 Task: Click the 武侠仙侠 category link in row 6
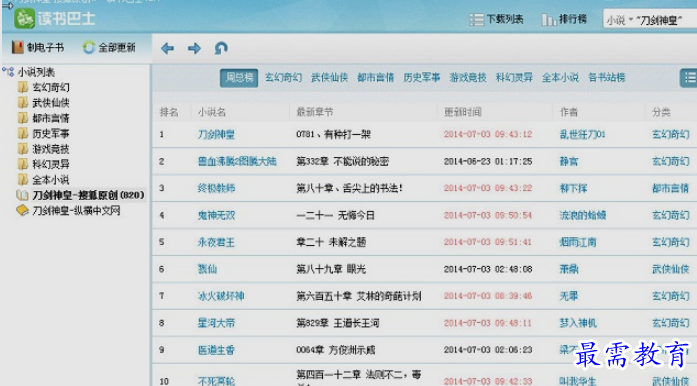[x=670, y=269]
